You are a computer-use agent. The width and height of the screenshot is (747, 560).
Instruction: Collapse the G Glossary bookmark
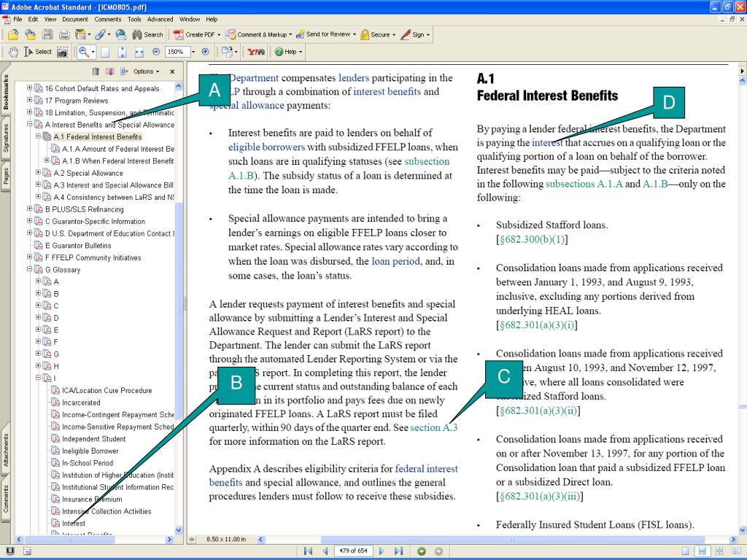pos(29,269)
